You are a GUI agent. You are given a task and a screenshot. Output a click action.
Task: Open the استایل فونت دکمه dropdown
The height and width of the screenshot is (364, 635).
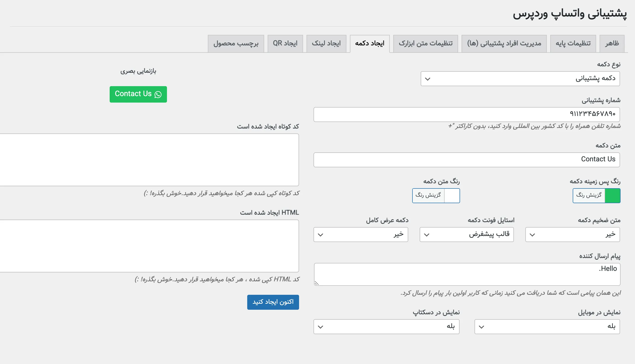pyautogui.click(x=467, y=235)
